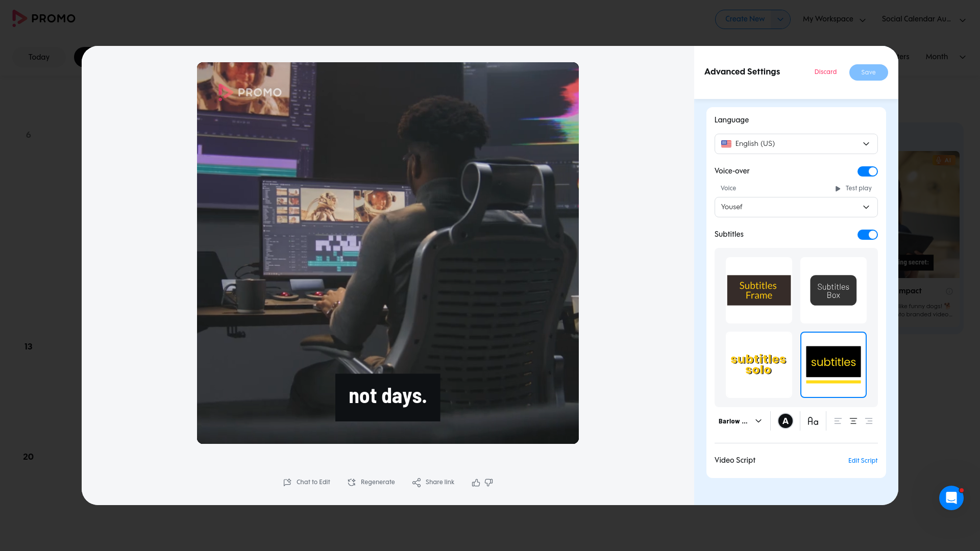Give the video a thumbs down
The width and height of the screenshot is (980, 551).
[x=488, y=482]
